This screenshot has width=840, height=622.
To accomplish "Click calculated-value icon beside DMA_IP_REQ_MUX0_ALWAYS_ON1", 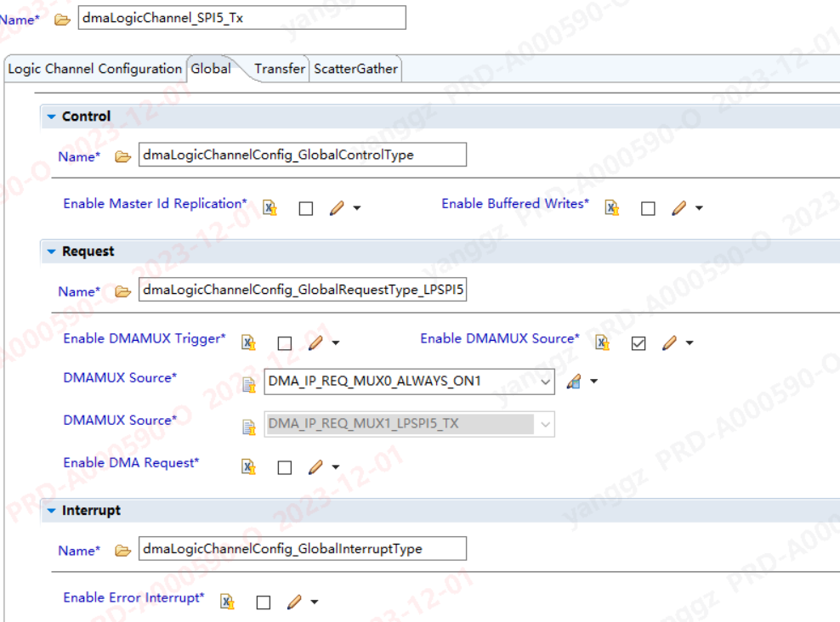I will 574,382.
